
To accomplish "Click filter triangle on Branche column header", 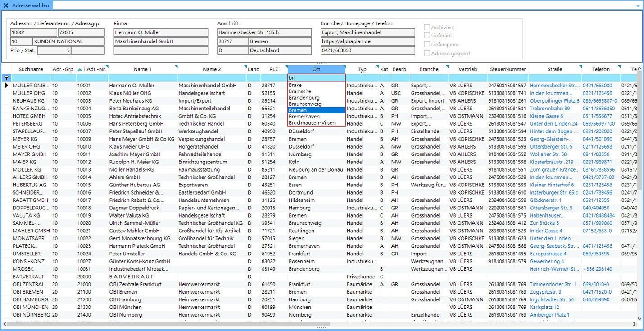I will pos(447,67).
